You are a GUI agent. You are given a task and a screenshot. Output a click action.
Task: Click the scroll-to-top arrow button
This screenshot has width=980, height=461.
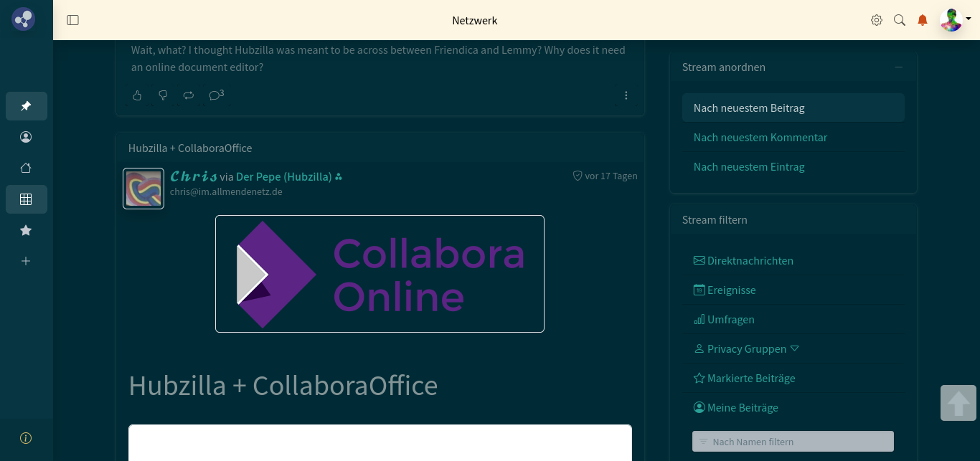click(x=958, y=403)
